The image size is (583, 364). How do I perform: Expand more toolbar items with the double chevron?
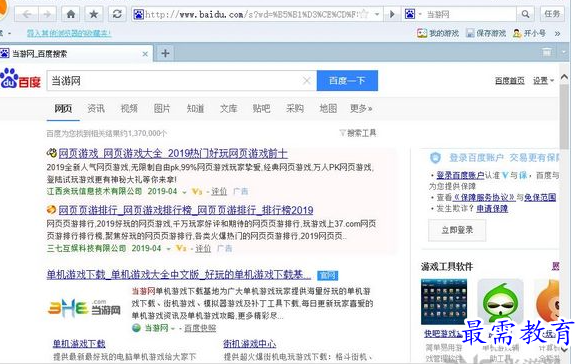pyautogui.click(x=557, y=34)
